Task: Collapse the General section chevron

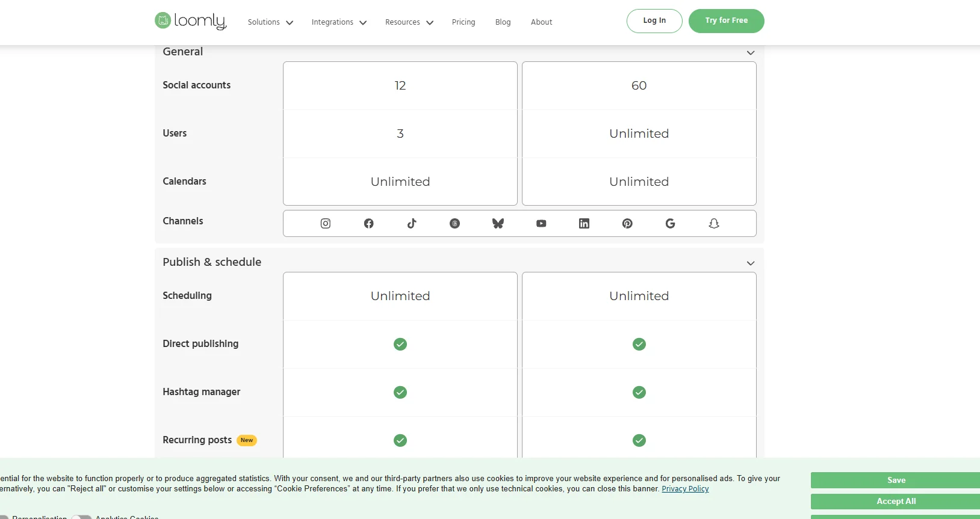Action: (751, 53)
